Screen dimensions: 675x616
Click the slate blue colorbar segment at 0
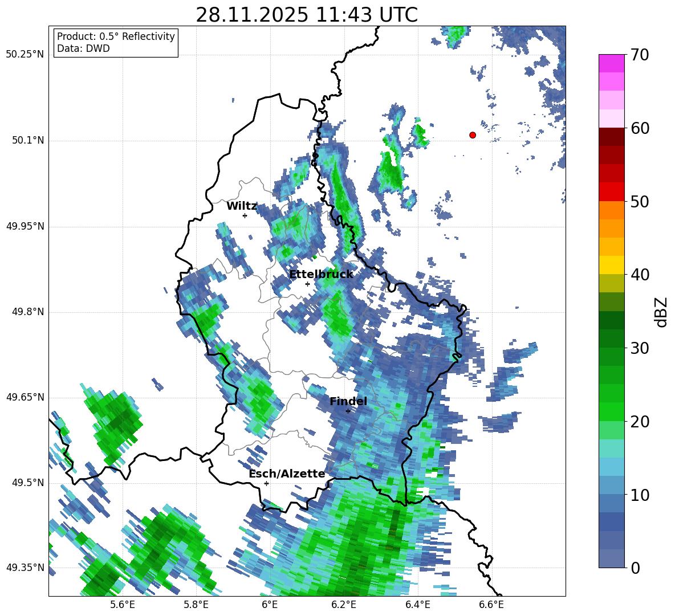[611, 558]
